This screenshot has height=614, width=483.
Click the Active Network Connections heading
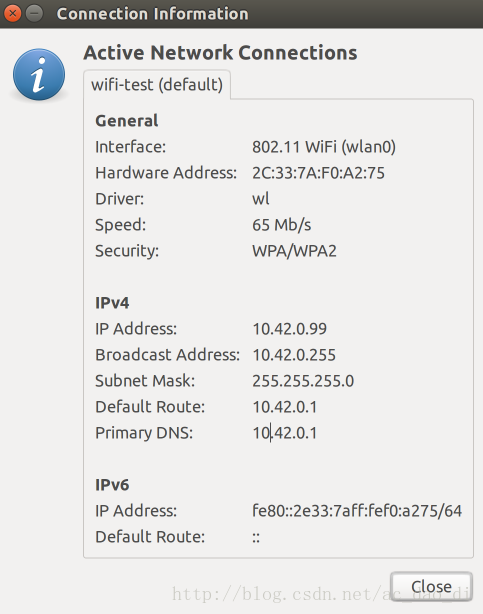pyautogui.click(x=220, y=52)
